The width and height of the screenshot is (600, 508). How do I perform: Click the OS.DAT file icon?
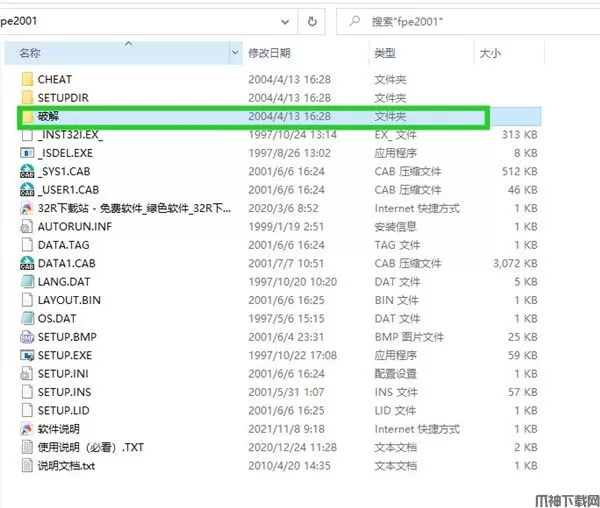[27, 318]
